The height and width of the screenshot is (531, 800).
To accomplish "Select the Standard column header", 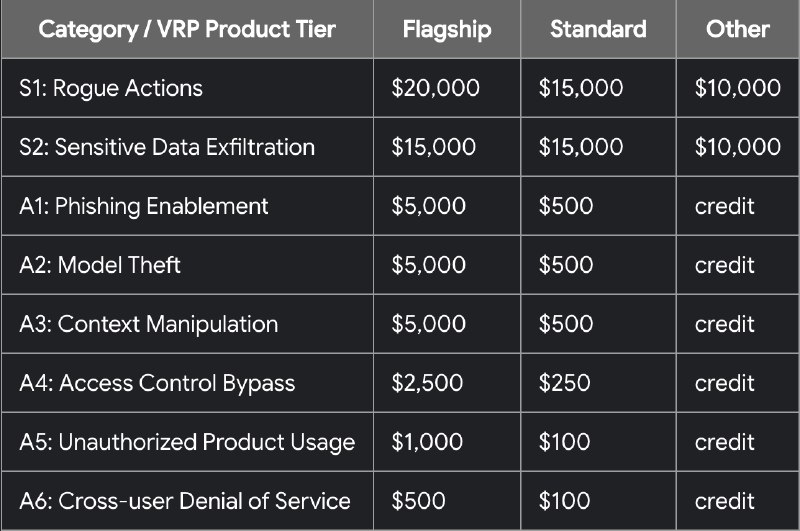I will pos(598,29).
